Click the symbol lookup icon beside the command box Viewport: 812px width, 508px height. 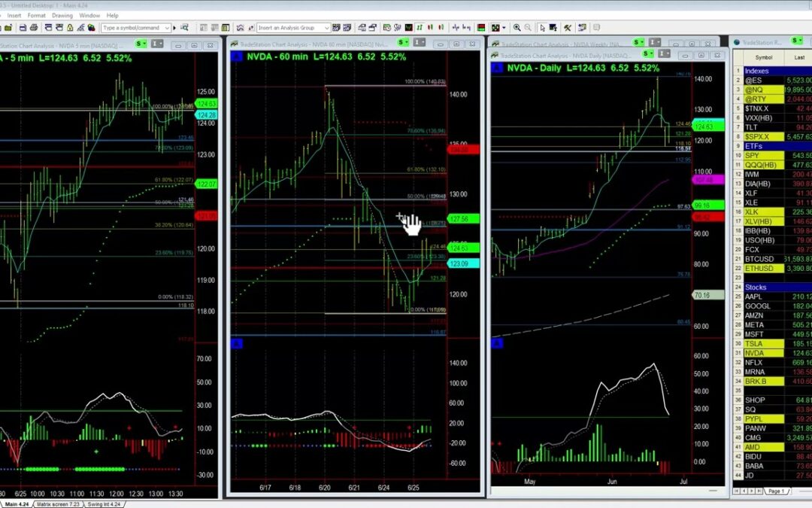click(185, 28)
